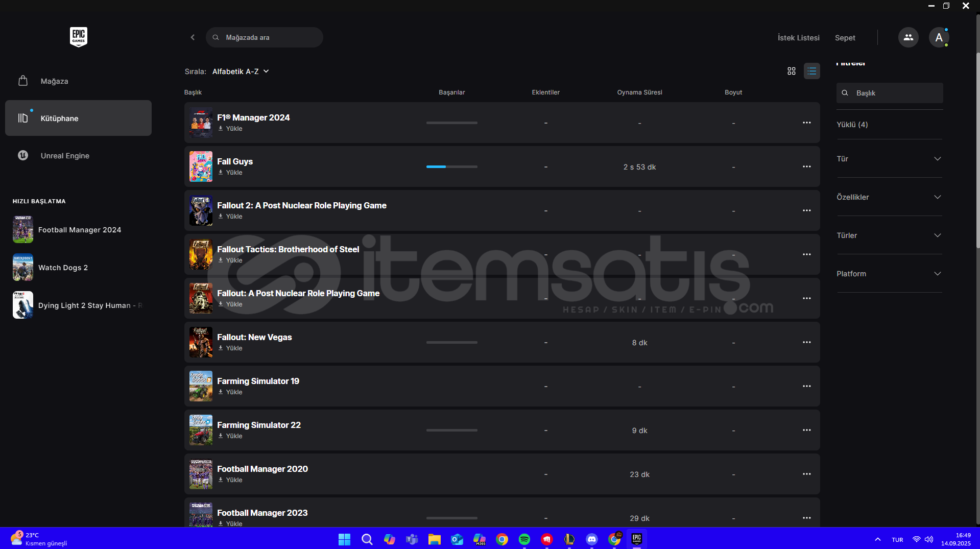The height and width of the screenshot is (549, 980).
Task: Open options menu for Fall Guys
Action: point(806,166)
